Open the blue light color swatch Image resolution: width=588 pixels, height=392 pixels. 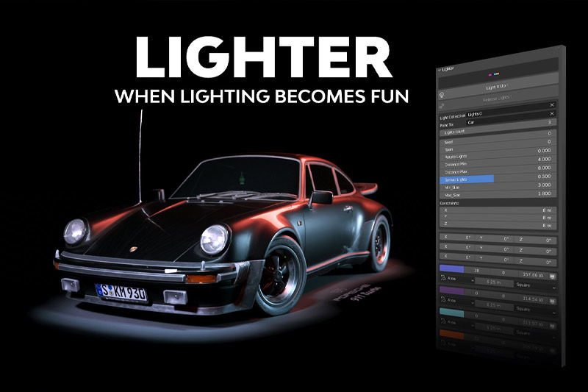tap(451, 269)
